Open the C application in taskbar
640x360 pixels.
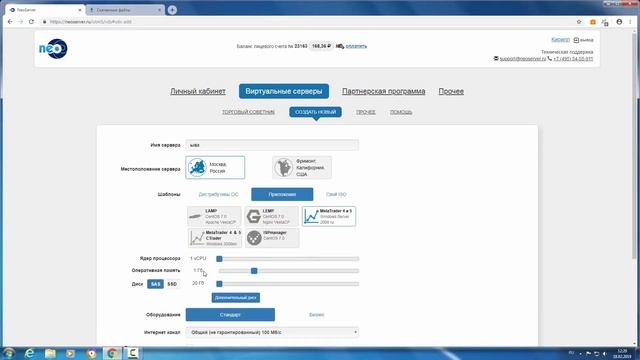[132, 353]
